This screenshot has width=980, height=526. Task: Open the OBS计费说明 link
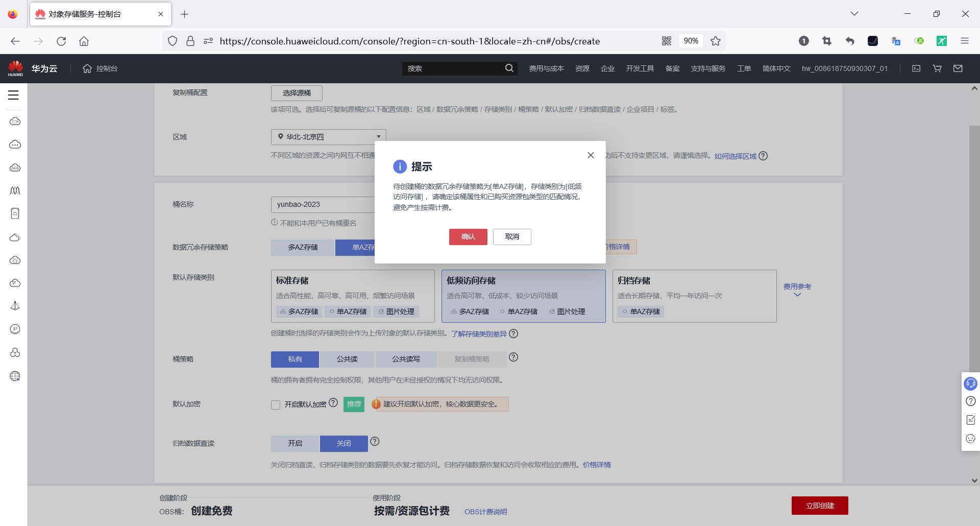(485, 512)
